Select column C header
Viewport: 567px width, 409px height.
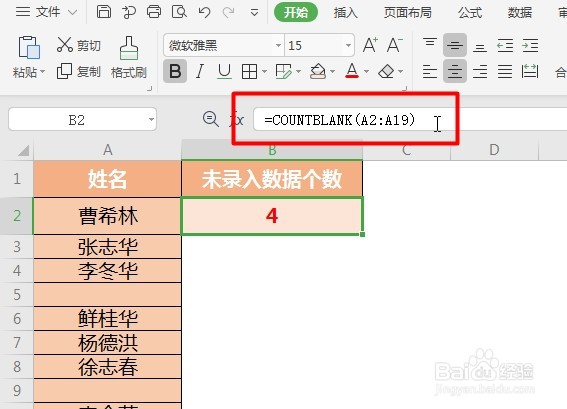pos(406,150)
